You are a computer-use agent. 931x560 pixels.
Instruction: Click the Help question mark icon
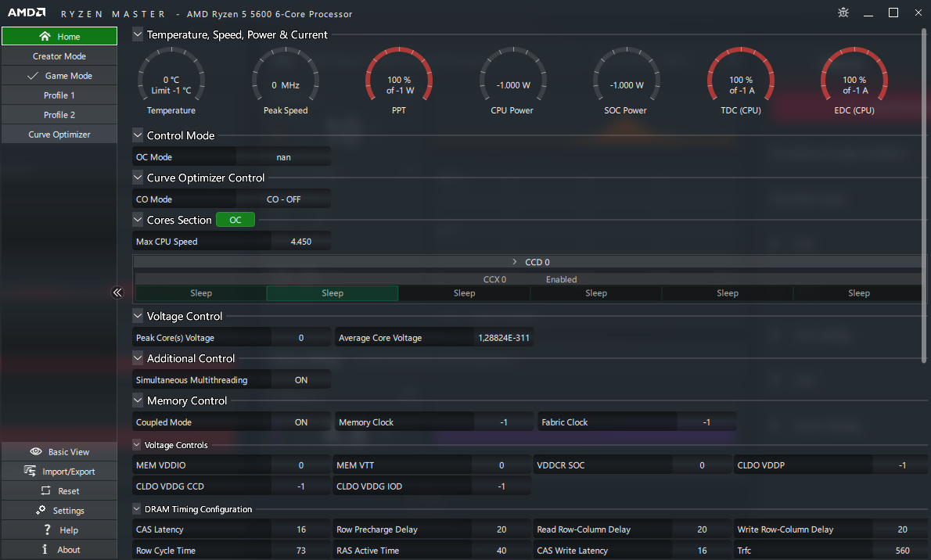coord(47,529)
